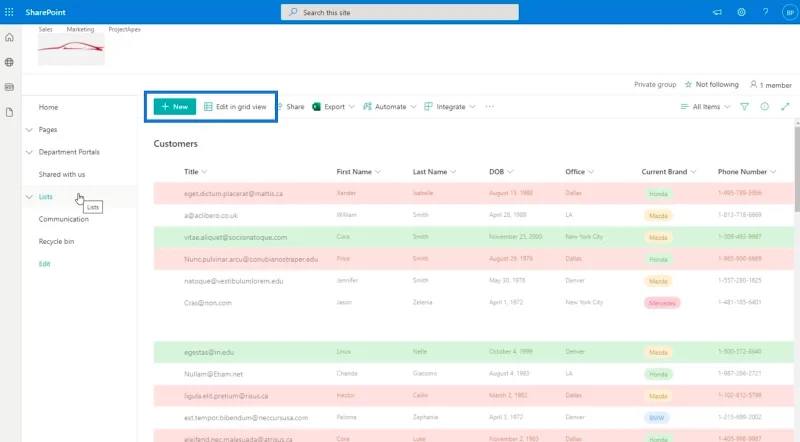Open the app launcher waffle icon
This screenshot has height=442, width=800.
(x=9, y=12)
